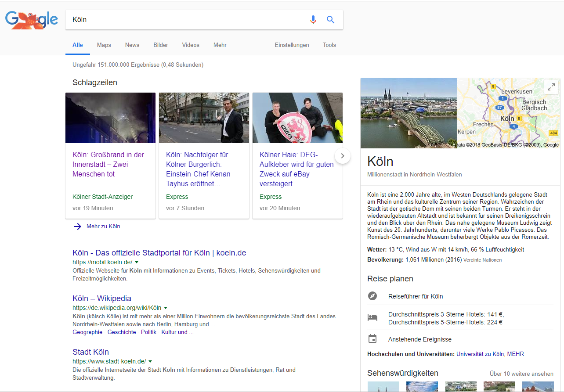Click the Kölner Stadt-Anzeiger source label
Screen dimensions: 564x392
(x=102, y=197)
